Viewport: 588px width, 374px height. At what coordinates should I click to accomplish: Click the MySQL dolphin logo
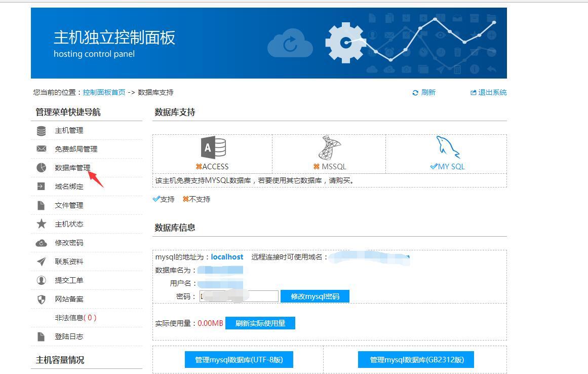tap(448, 147)
